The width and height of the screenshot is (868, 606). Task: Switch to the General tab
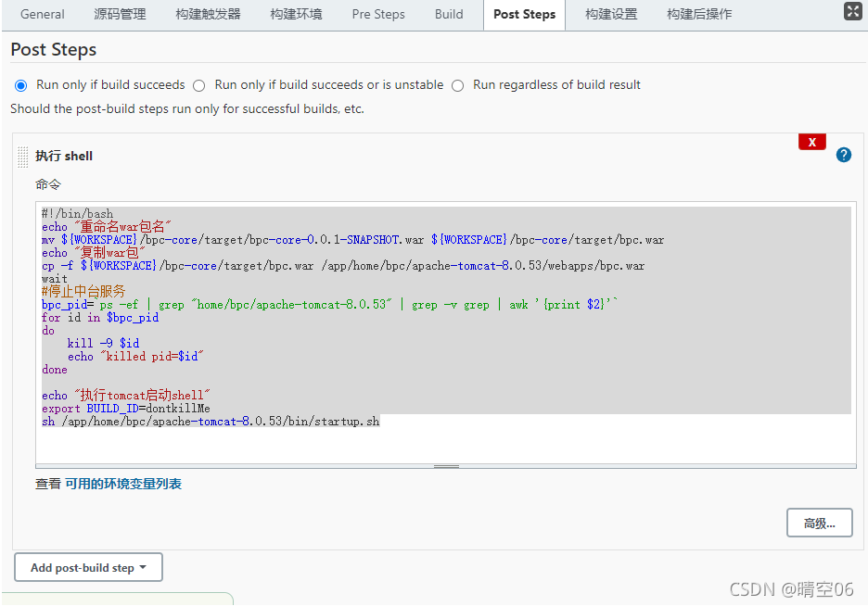[42, 15]
